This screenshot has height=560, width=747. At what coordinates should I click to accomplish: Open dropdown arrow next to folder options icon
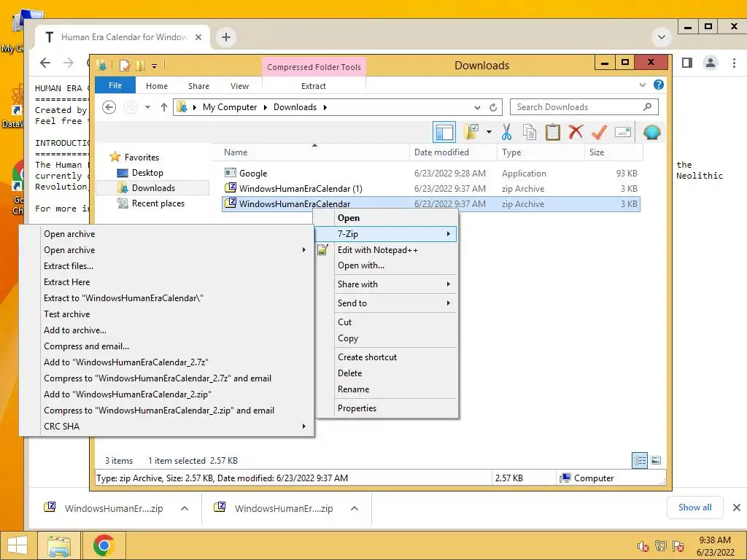click(489, 132)
